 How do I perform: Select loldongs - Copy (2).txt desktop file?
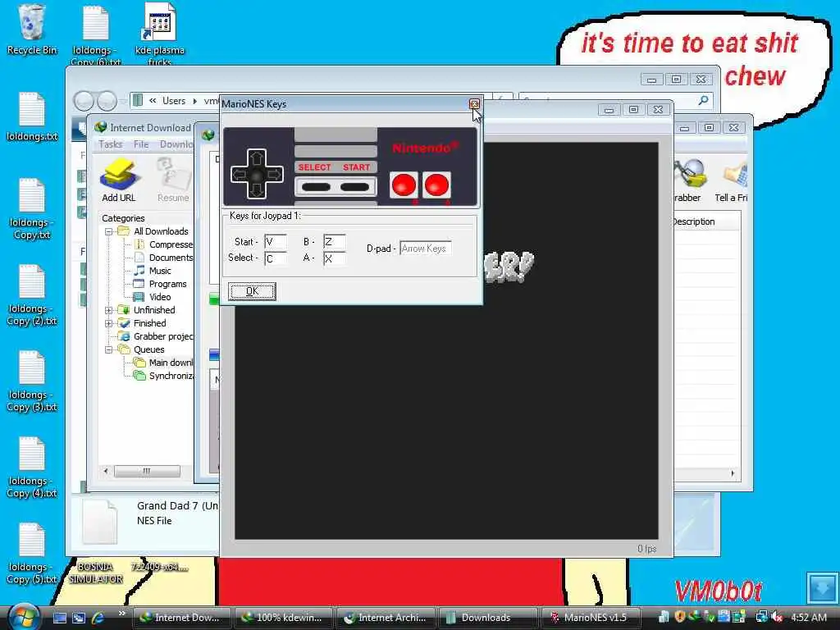pos(32,294)
